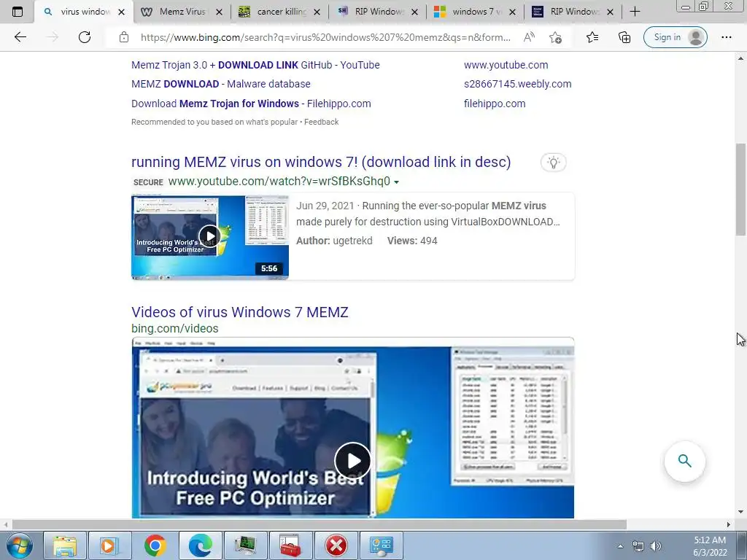Play the large video preview
The image size is (747, 560).
(352, 461)
